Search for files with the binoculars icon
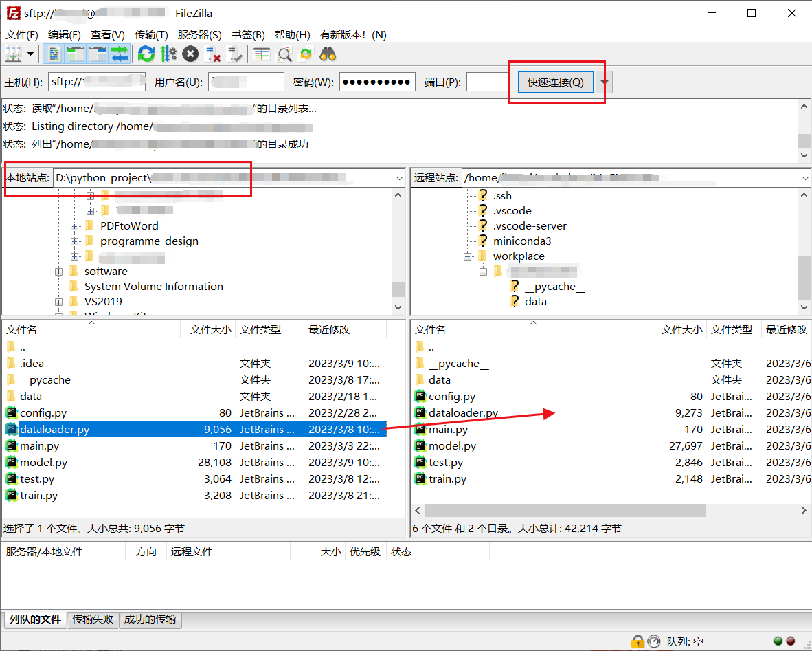The width and height of the screenshot is (812, 651). click(328, 54)
